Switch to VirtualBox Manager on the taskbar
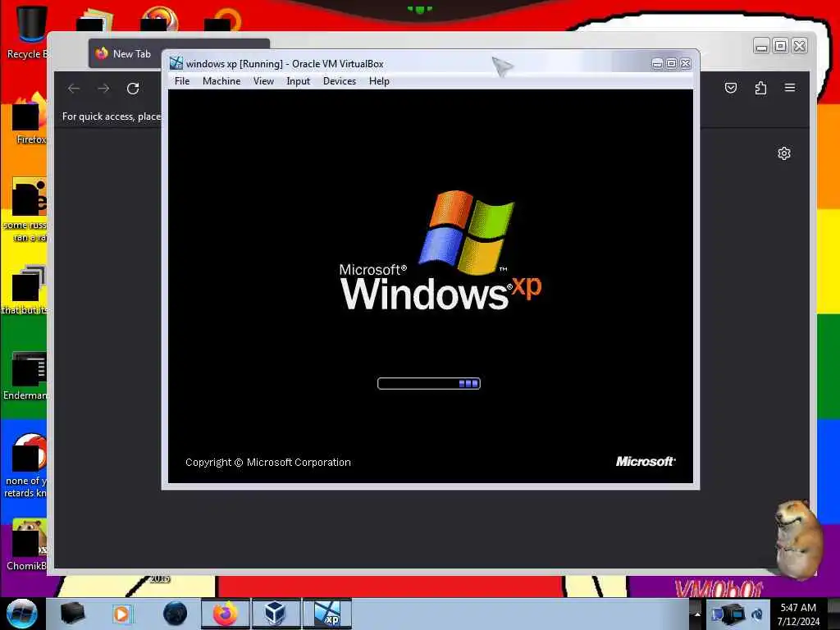Image resolution: width=840 pixels, height=630 pixels. pos(276,614)
